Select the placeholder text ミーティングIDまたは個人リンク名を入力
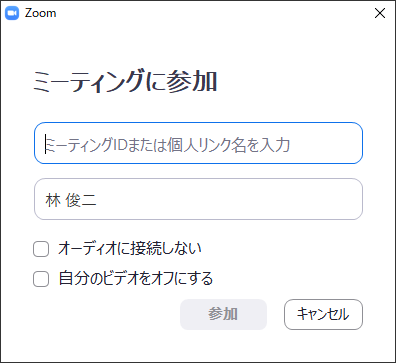 (x=168, y=145)
